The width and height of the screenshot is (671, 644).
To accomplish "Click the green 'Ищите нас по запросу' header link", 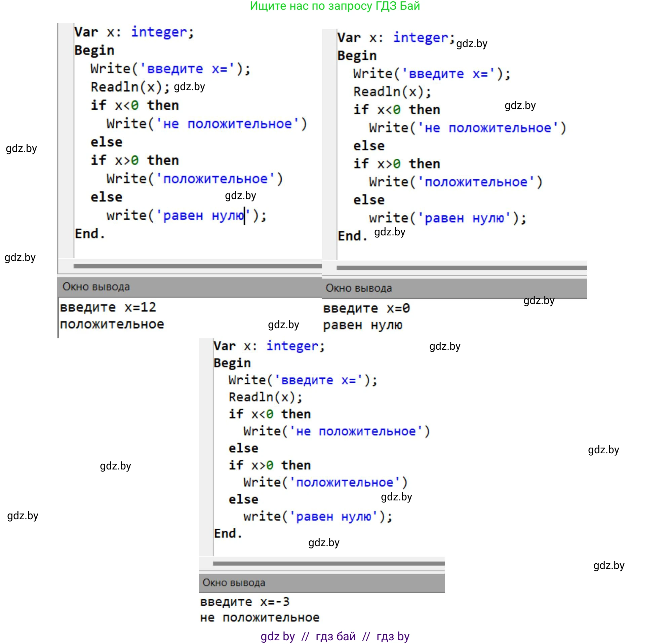I will tap(334, 6).
